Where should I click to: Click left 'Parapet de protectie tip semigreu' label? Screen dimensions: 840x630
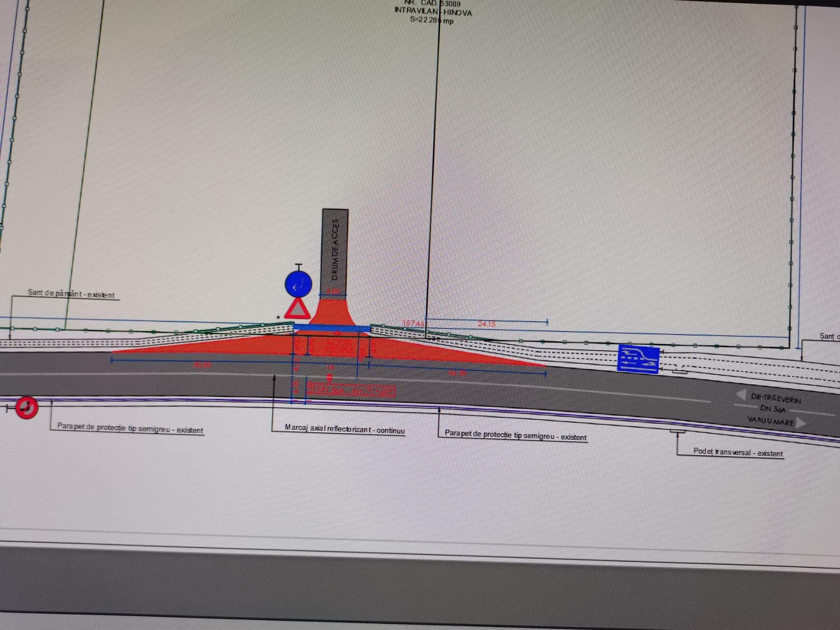click(x=130, y=428)
